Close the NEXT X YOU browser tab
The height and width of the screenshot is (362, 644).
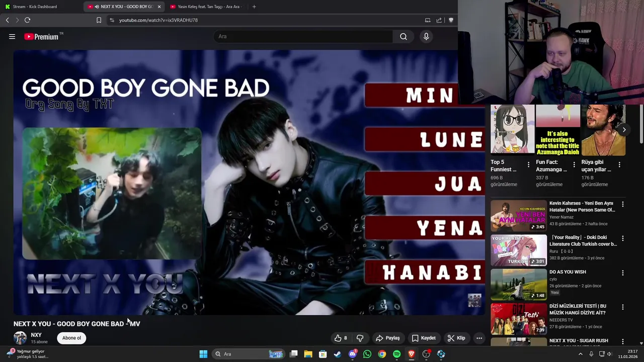pyautogui.click(x=159, y=7)
